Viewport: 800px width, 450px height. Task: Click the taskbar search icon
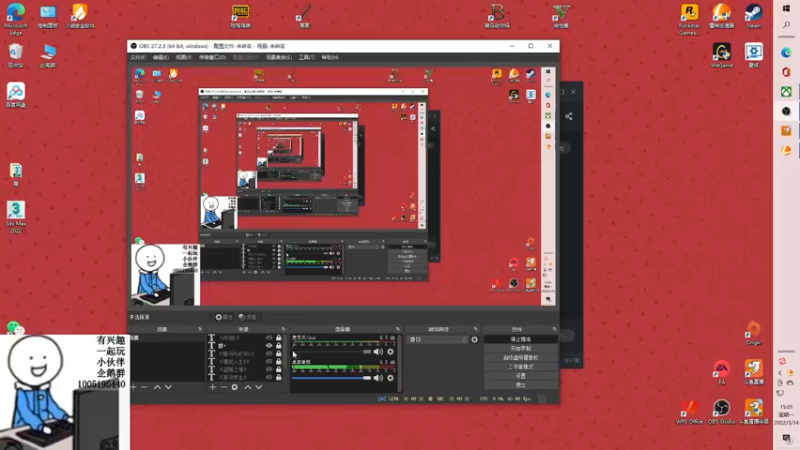tap(786, 25)
